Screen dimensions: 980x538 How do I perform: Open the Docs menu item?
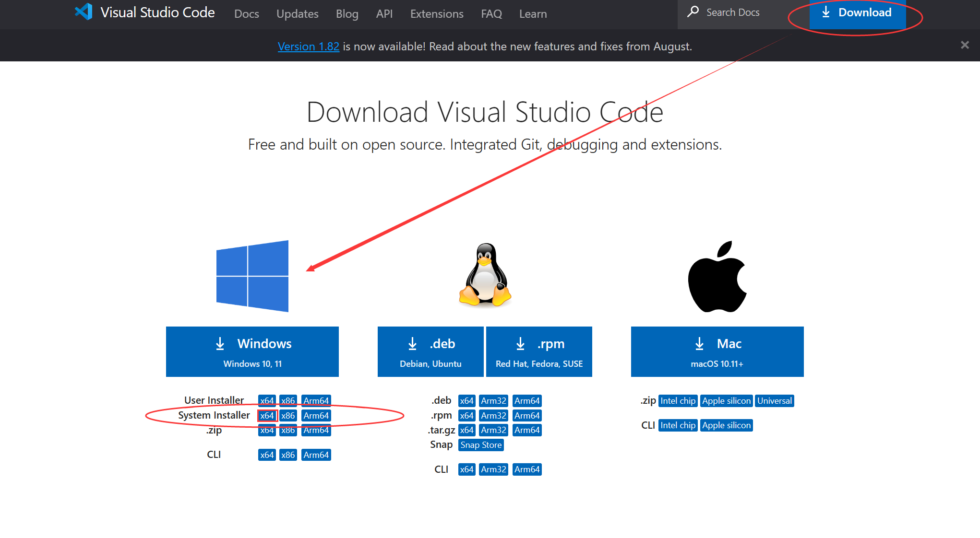click(x=246, y=14)
